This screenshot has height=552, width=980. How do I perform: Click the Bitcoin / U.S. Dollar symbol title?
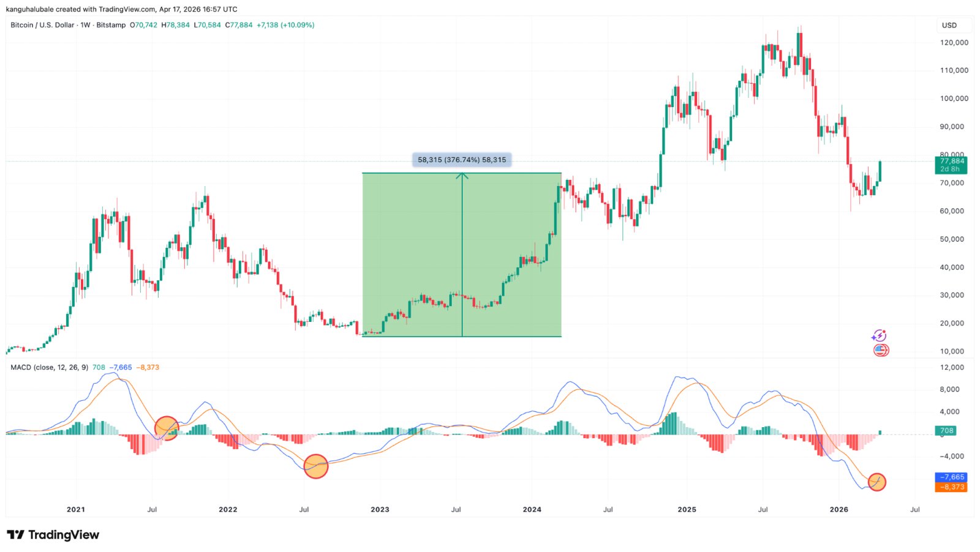pos(42,25)
